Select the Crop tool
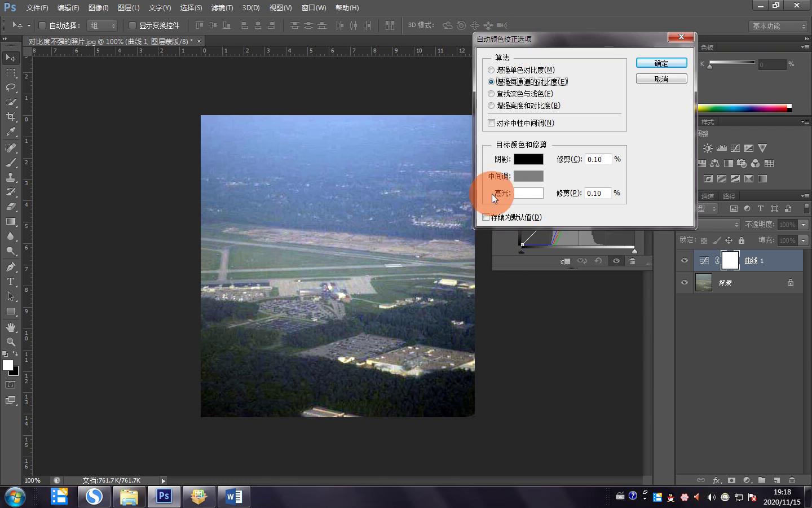Image resolution: width=812 pixels, height=508 pixels. click(11, 117)
